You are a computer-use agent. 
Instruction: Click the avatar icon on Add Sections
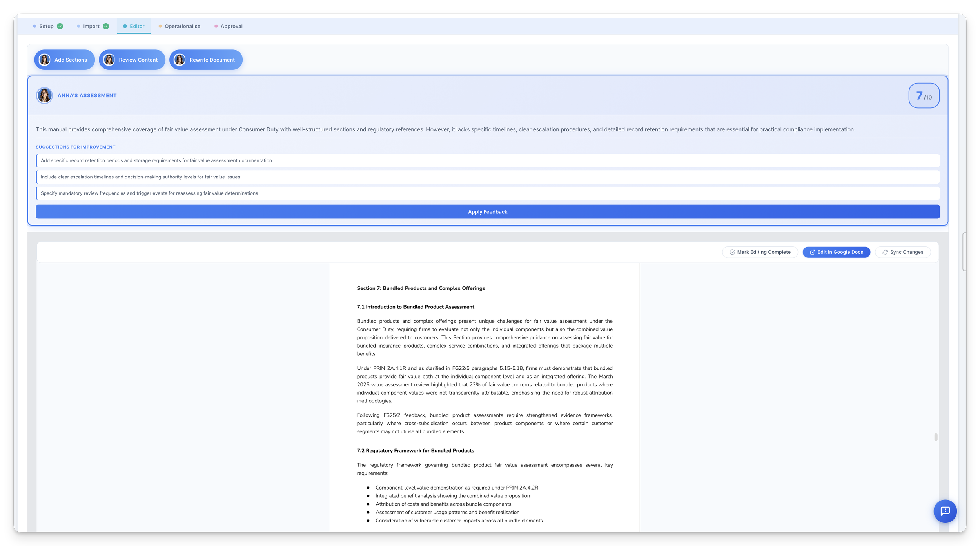click(45, 60)
